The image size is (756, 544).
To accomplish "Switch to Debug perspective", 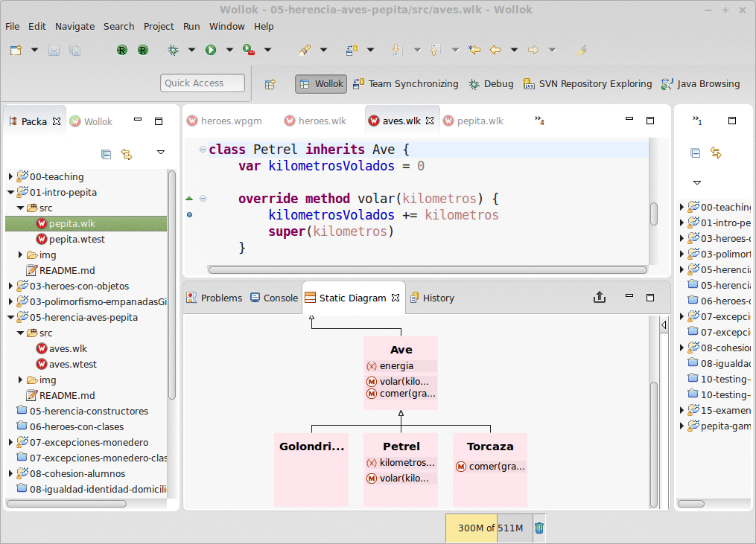I will (x=491, y=84).
